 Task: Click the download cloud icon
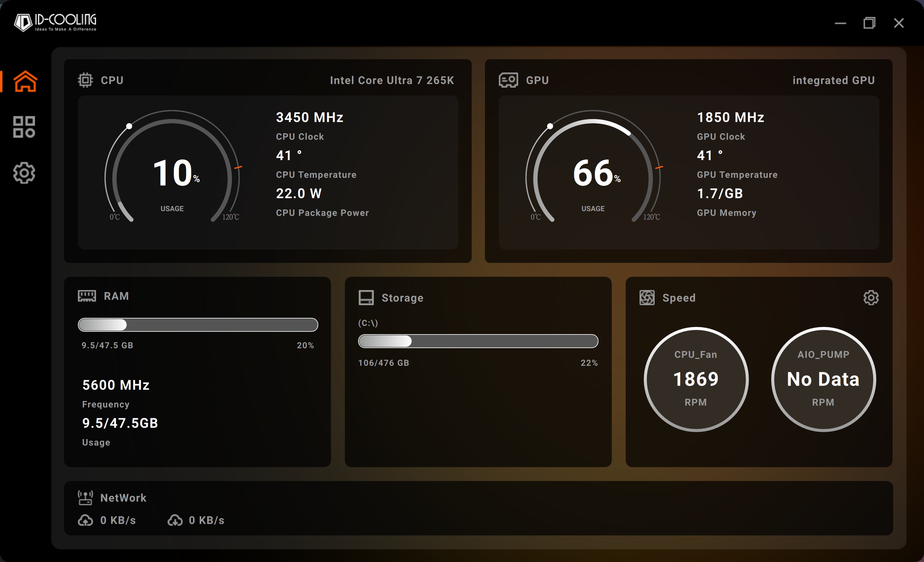175,520
